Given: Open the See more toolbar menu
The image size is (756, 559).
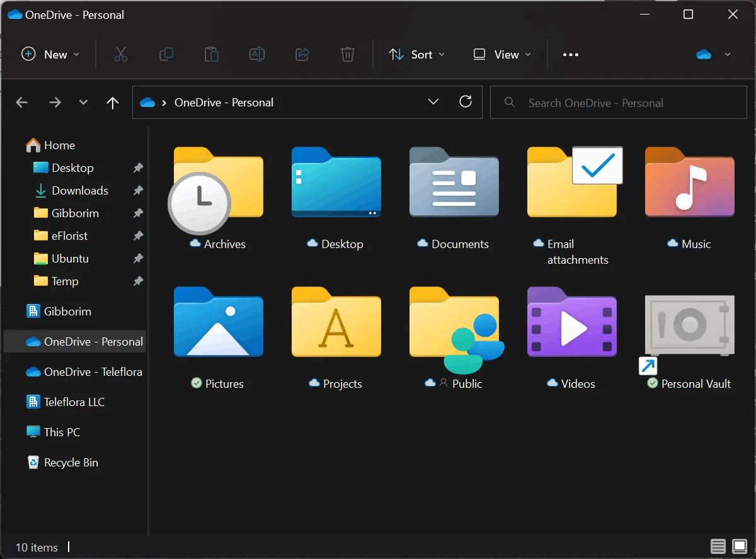Looking at the screenshot, I should [x=570, y=54].
